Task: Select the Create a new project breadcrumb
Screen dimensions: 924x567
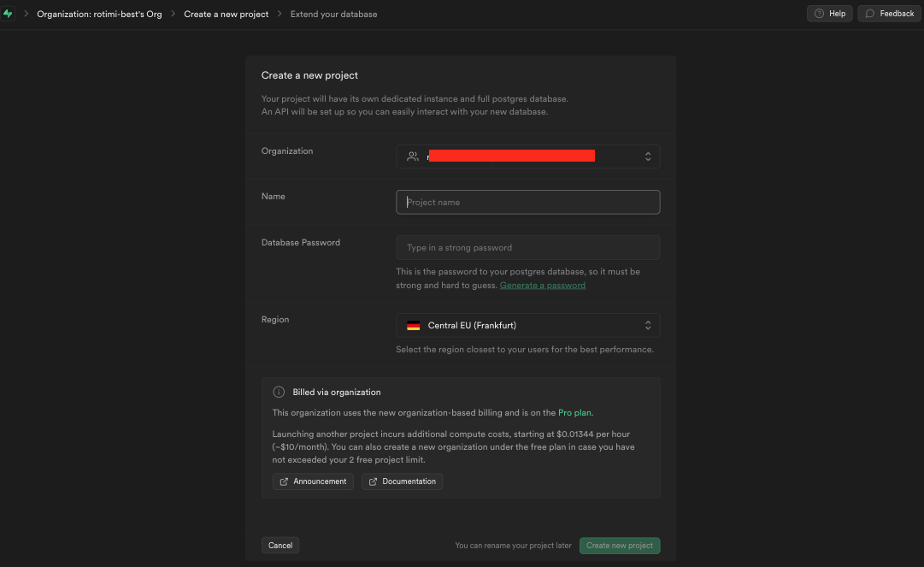Action: (x=226, y=14)
